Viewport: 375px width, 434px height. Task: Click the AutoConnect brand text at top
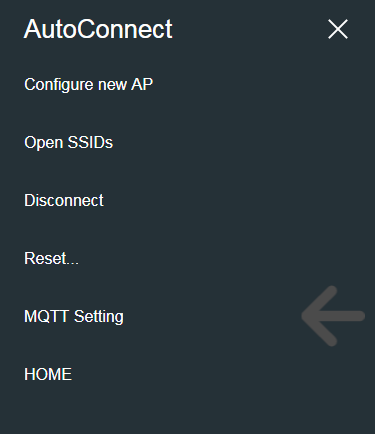pos(98,29)
